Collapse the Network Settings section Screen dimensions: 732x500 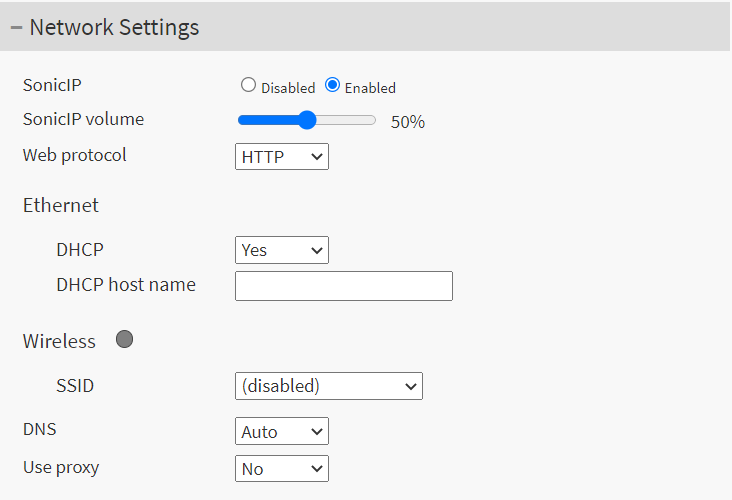pyautogui.click(x=16, y=28)
